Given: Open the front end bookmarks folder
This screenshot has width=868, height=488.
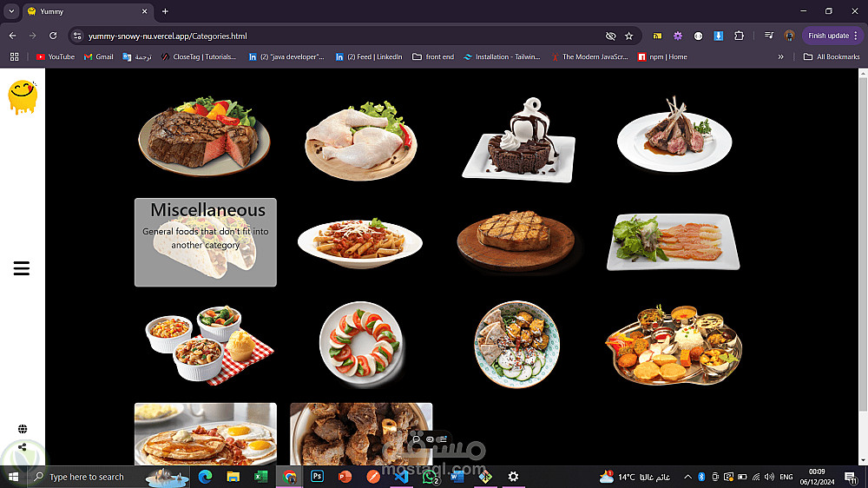Looking at the screenshot, I should (433, 56).
